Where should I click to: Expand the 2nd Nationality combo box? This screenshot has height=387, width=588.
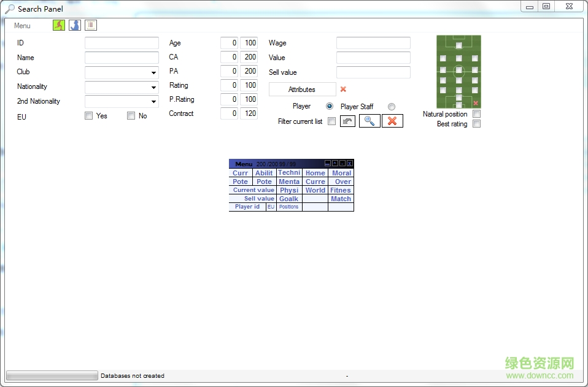click(153, 102)
